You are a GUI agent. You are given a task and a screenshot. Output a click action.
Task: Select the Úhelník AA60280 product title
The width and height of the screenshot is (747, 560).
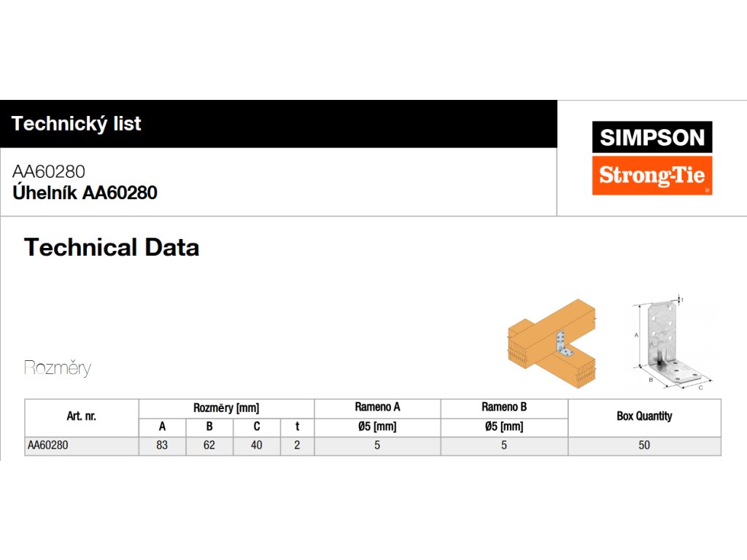(85, 193)
